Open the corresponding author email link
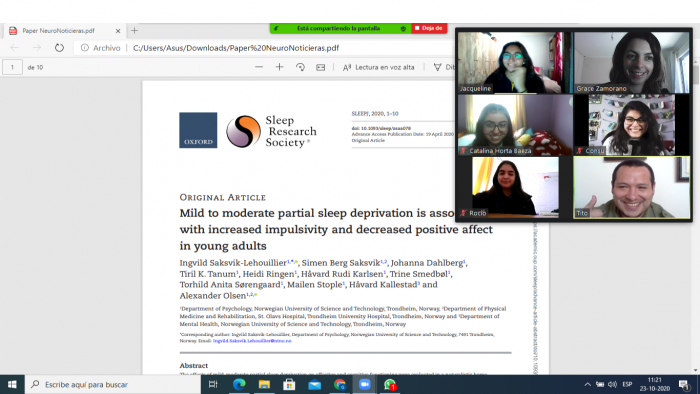 [x=252, y=340]
